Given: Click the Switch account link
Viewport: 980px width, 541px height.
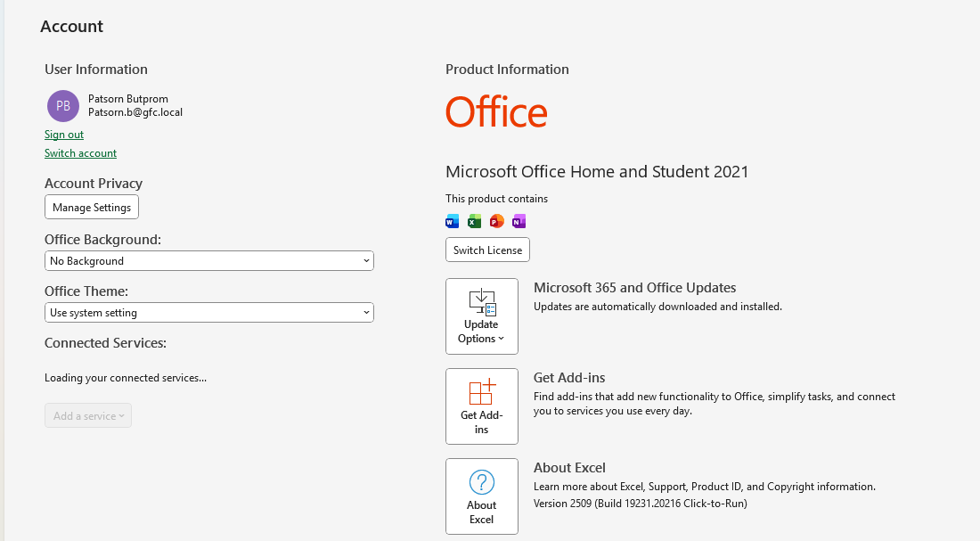Looking at the screenshot, I should (x=80, y=153).
